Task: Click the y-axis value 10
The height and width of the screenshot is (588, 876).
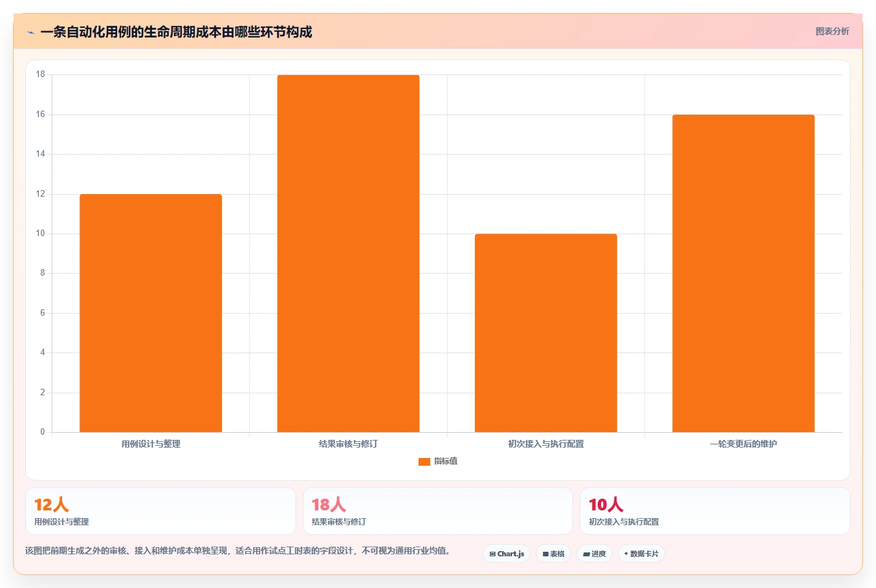Action: click(41, 234)
